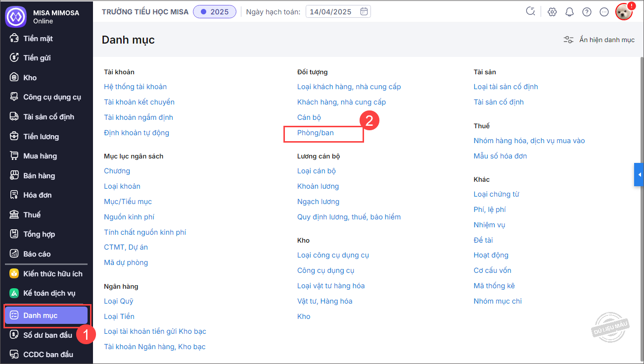Screen dimensions: 644x364
Task: Click the Loại Quỹ link
Action: (x=119, y=301)
